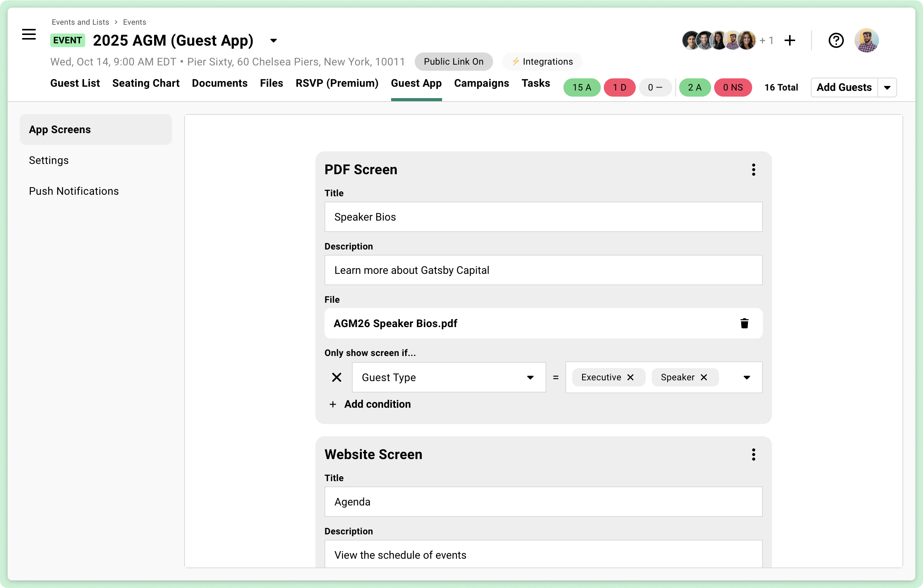
Task: Switch to the Seating Chart tab
Action: coord(146,83)
